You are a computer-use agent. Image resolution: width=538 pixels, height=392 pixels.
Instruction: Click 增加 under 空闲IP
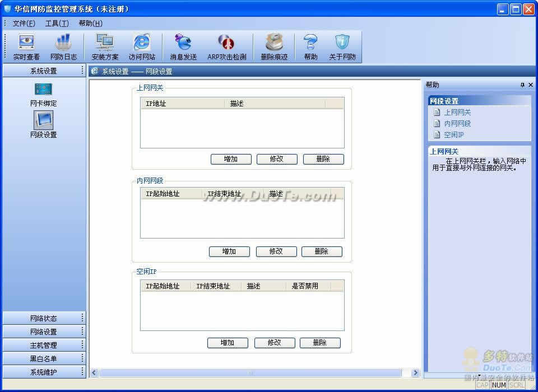coord(228,343)
